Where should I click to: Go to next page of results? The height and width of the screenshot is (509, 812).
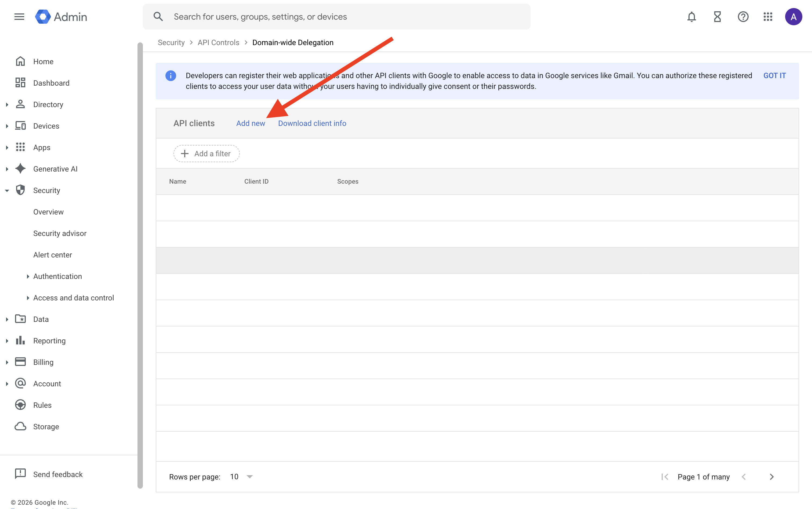tap(772, 477)
